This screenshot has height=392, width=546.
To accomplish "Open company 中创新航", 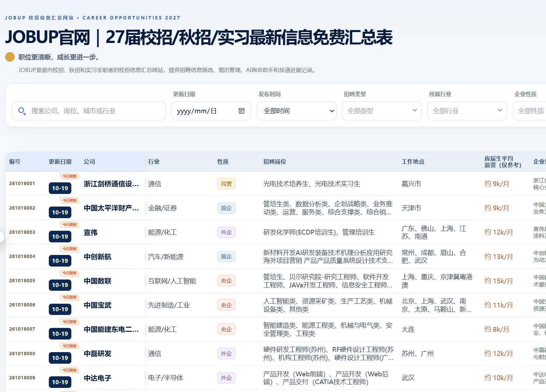I will (98, 257).
